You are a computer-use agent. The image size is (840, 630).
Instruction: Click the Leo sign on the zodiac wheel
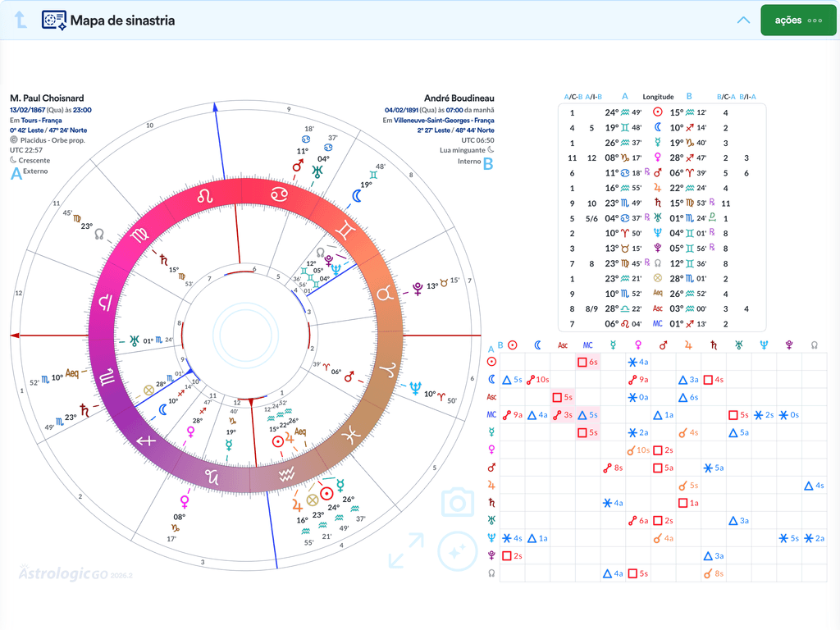204,197
